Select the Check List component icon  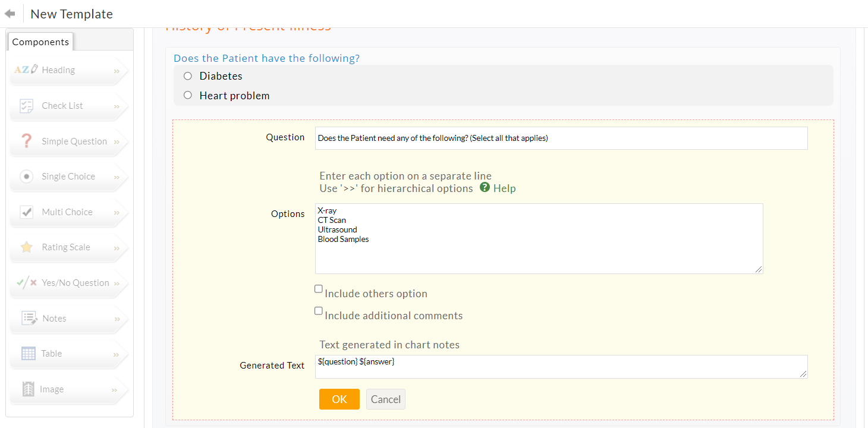coord(27,106)
